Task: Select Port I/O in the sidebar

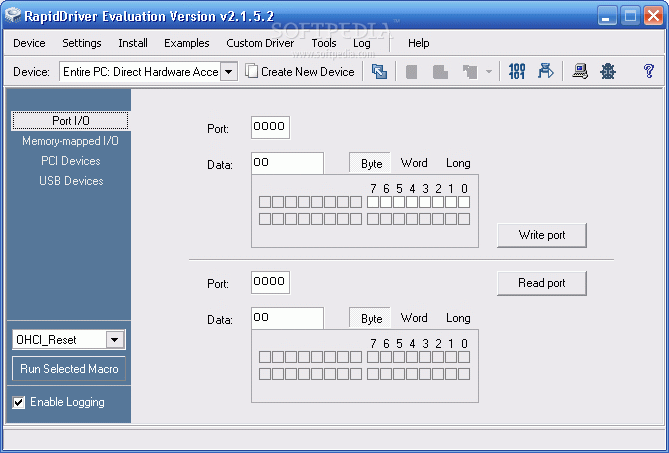Action: pyautogui.click(x=70, y=121)
